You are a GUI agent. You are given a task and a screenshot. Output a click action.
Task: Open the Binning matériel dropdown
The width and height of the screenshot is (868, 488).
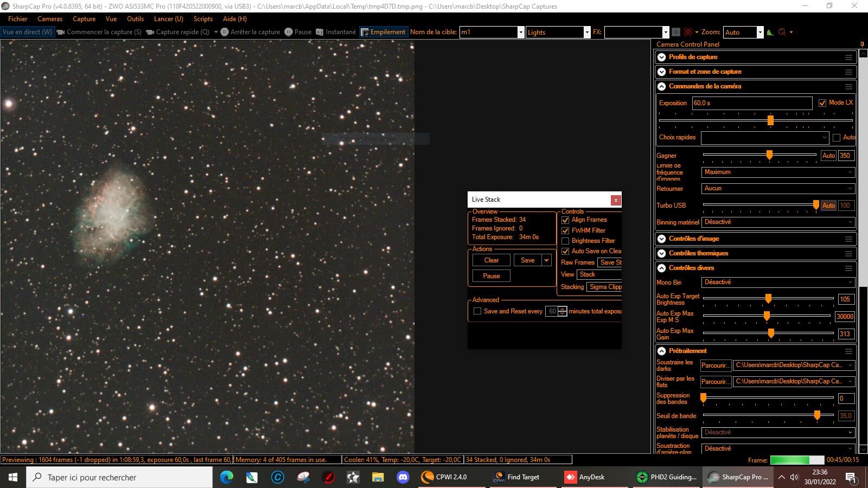point(778,222)
